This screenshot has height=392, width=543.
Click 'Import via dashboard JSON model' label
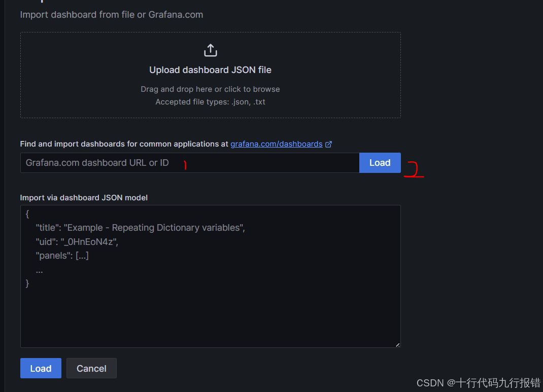[x=84, y=198]
